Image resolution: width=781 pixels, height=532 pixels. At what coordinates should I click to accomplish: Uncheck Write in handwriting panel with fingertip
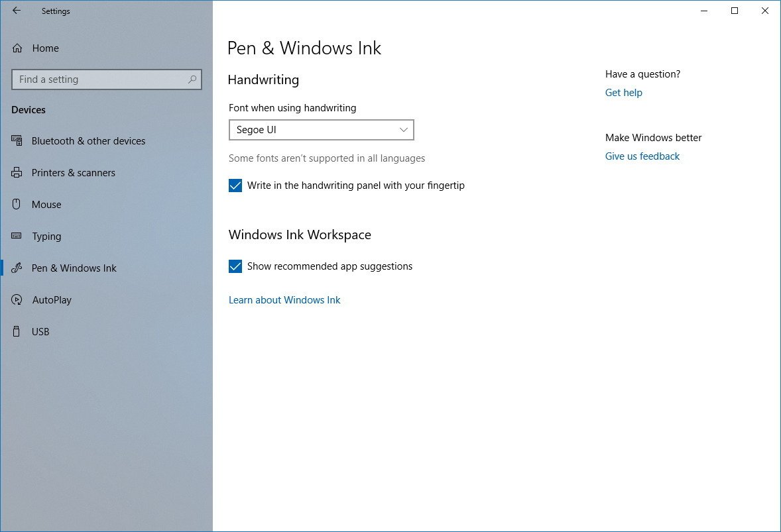click(x=235, y=186)
